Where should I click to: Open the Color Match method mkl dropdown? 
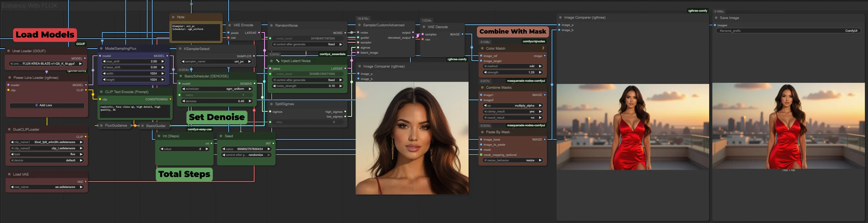(512, 66)
